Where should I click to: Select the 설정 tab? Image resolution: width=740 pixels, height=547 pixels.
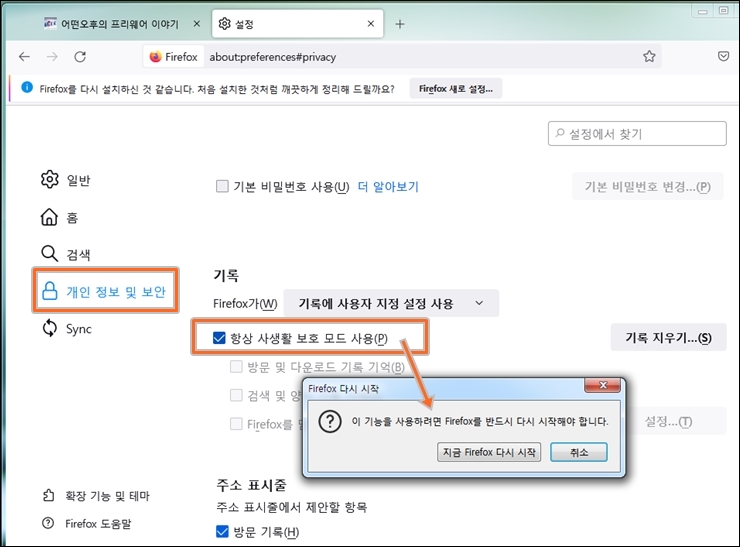(297, 24)
